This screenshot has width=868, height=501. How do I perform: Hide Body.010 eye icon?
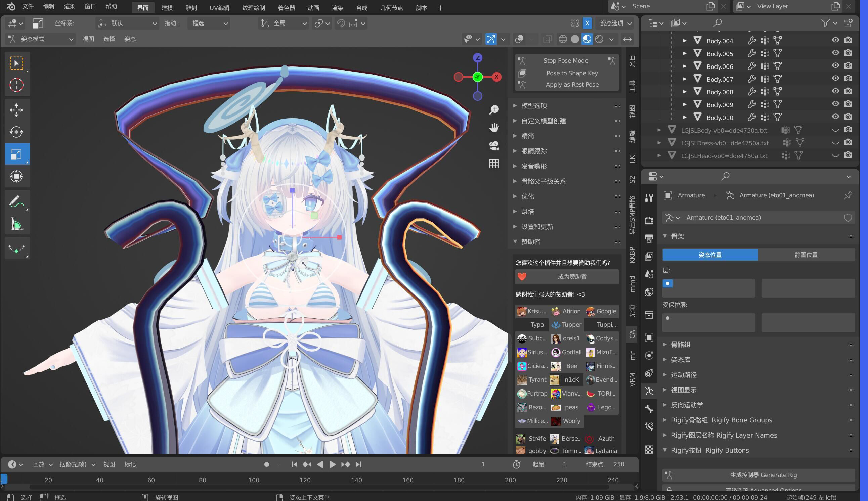(x=836, y=116)
